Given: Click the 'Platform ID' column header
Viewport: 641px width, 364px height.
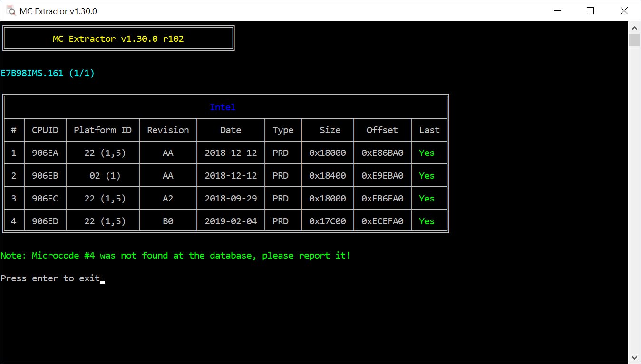Looking at the screenshot, I should [103, 130].
